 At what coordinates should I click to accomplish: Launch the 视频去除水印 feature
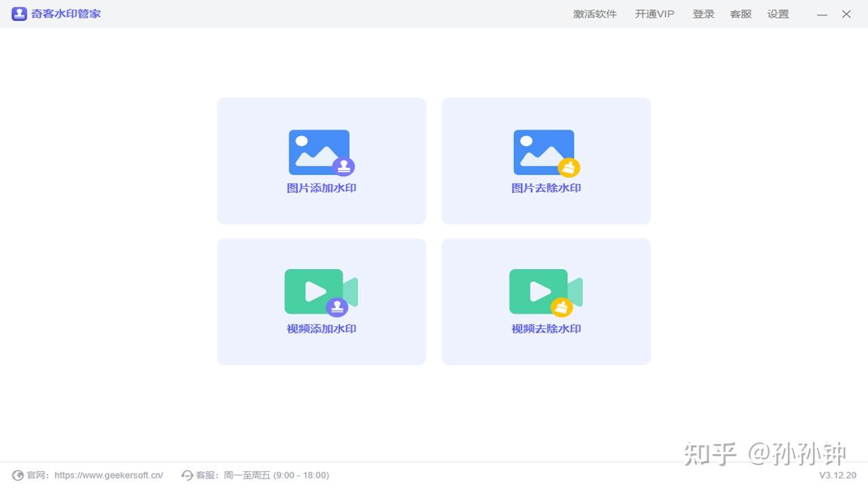tap(546, 302)
